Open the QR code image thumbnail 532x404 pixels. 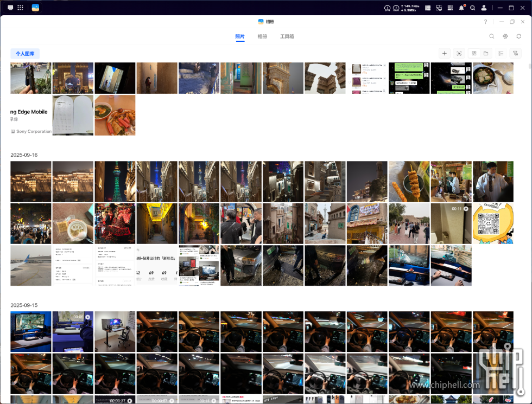point(493,223)
